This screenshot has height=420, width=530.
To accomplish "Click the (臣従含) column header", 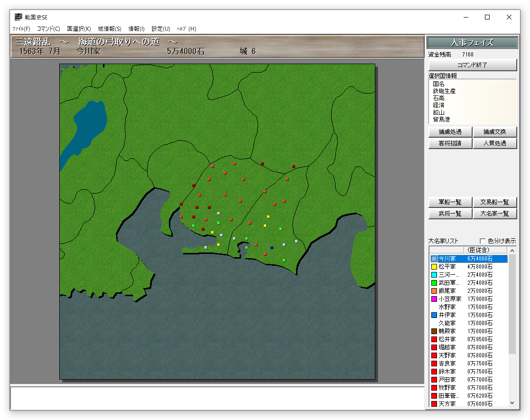I will pyautogui.click(x=478, y=250).
